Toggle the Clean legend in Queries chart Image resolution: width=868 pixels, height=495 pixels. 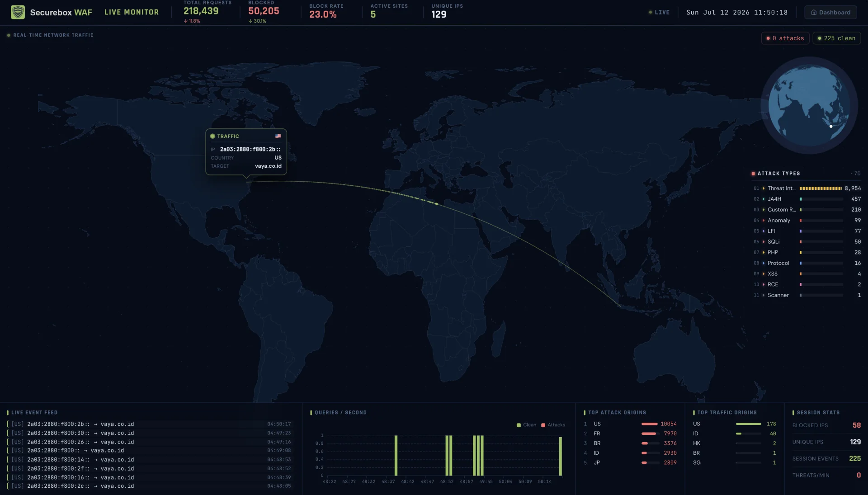point(526,425)
